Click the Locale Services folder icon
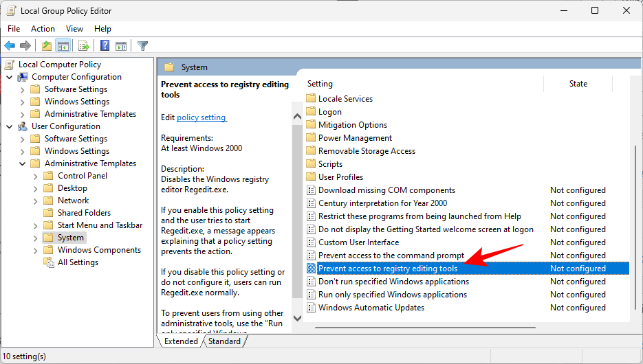Image resolution: width=643 pixels, height=364 pixels. (x=312, y=99)
